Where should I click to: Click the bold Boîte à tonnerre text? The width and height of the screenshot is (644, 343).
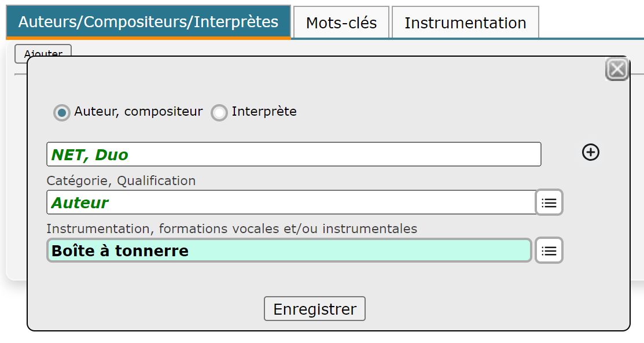click(x=120, y=250)
